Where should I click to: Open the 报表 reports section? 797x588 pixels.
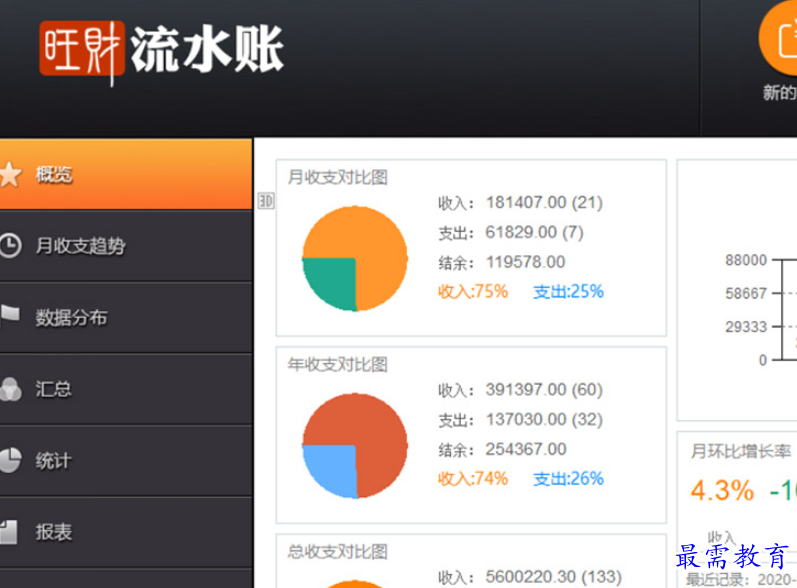click(x=126, y=532)
